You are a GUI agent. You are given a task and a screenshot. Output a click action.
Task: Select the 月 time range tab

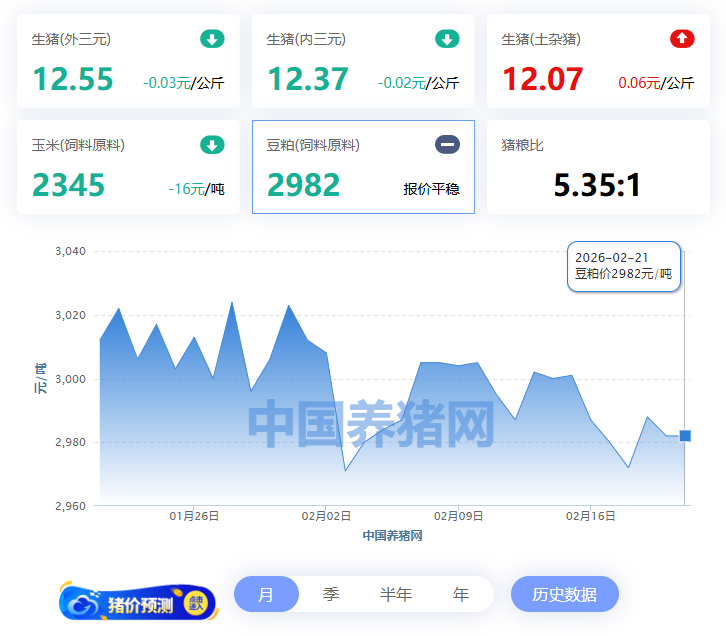(x=266, y=594)
